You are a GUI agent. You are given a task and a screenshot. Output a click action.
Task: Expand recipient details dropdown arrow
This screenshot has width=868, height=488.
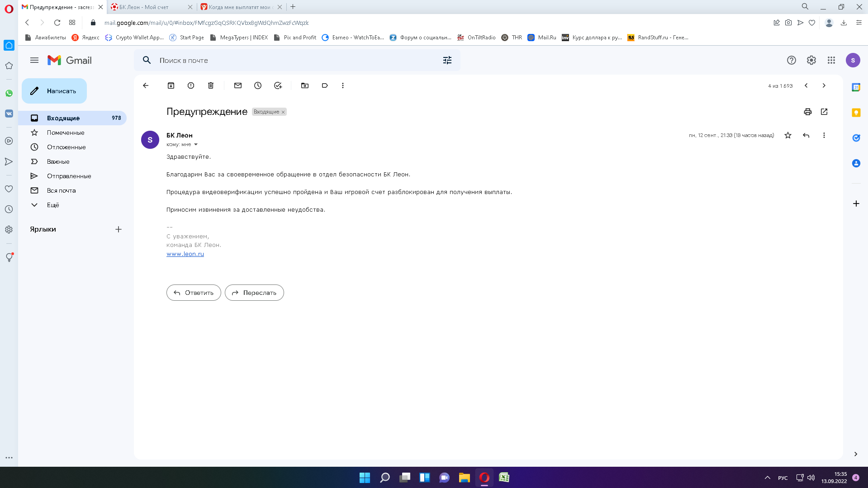[x=196, y=145]
